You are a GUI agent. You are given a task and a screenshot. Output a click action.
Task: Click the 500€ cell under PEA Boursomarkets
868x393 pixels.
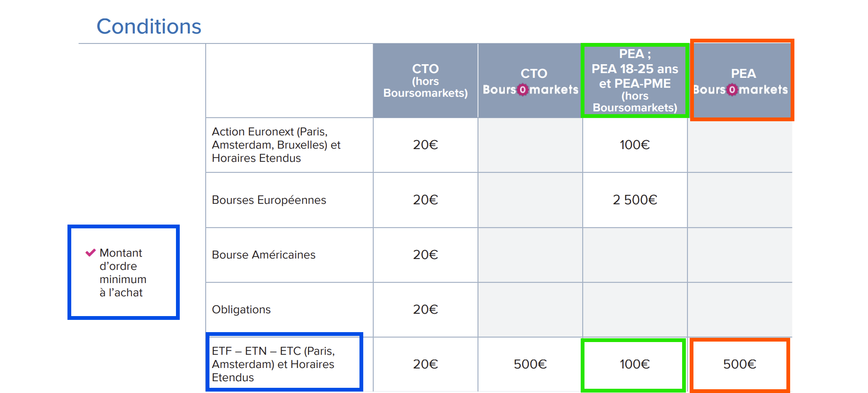click(740, 364)
